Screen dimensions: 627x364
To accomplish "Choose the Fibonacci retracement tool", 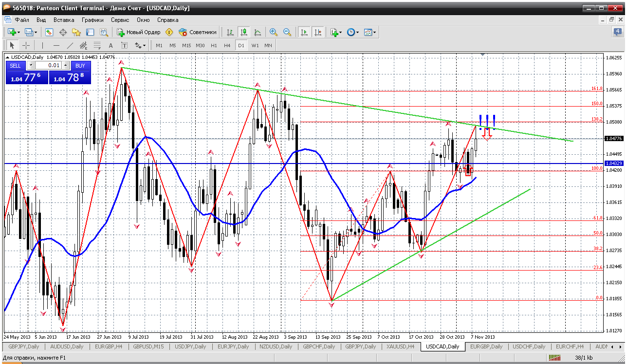I will [97, 45].
